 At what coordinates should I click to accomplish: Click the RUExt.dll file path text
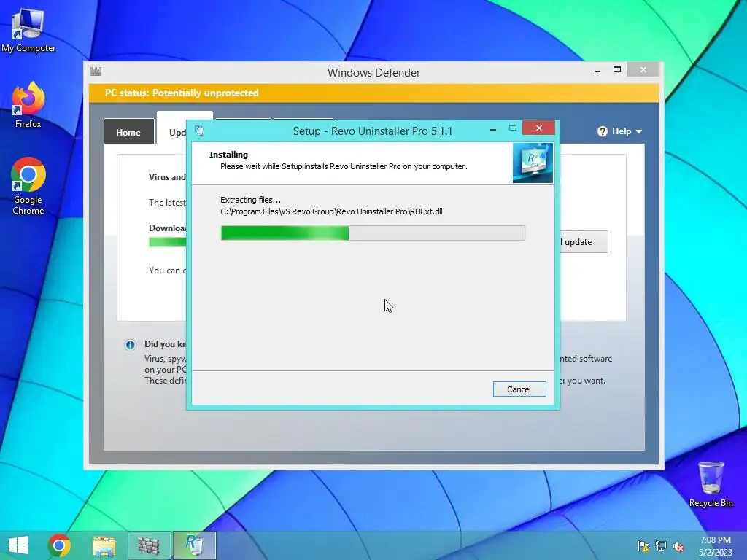click(331, 211)
